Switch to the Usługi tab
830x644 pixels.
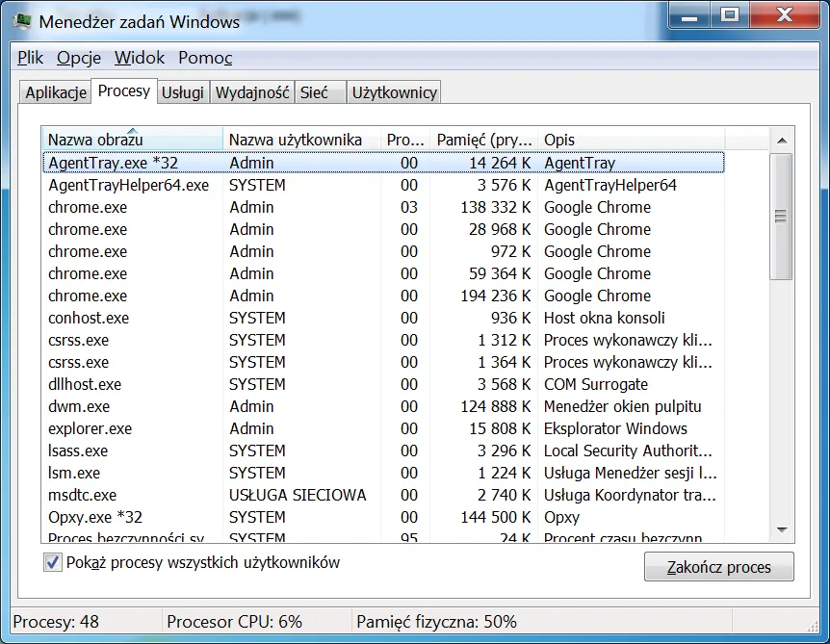tap(183, 92)
